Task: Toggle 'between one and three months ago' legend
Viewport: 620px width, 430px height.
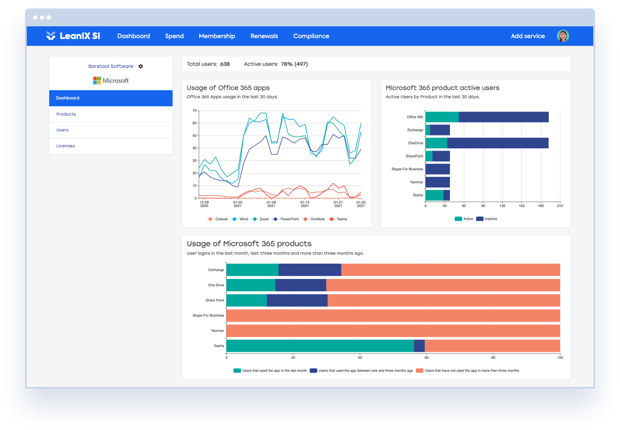Action: point(361,371)
